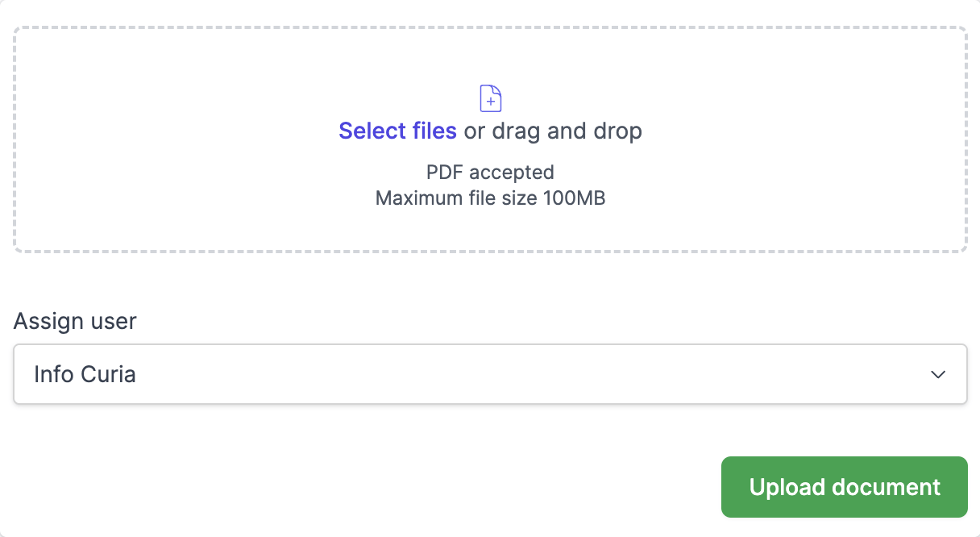Image resolution: width=980 pixels, height=537 pixels.
Task: Click the Assign user label
Action: 75,321
